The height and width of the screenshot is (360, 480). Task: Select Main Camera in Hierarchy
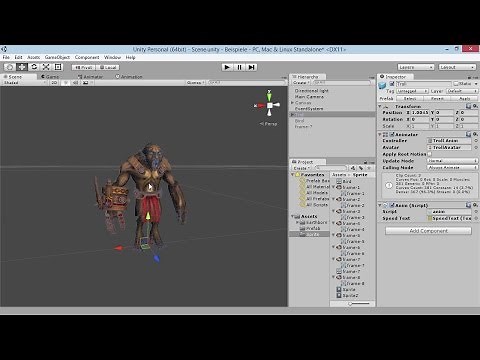[309, 97]
